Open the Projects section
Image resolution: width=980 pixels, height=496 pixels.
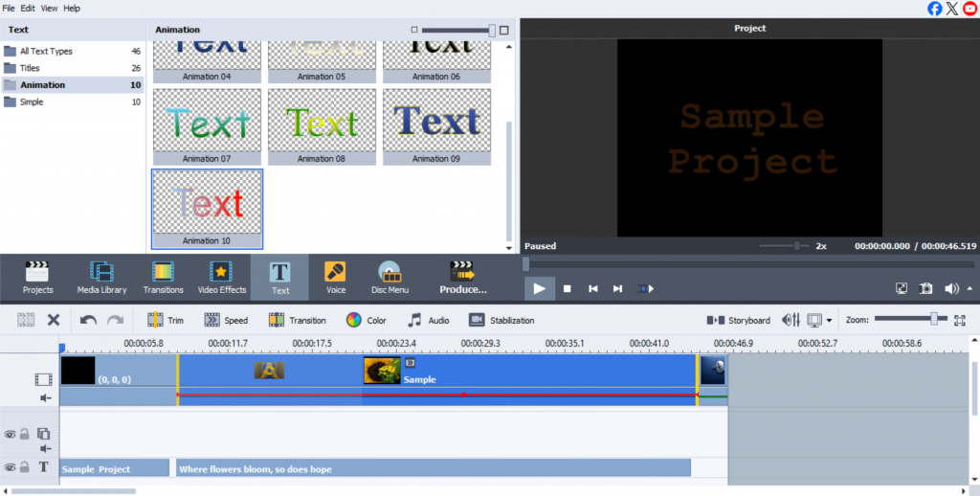(37, 278)
